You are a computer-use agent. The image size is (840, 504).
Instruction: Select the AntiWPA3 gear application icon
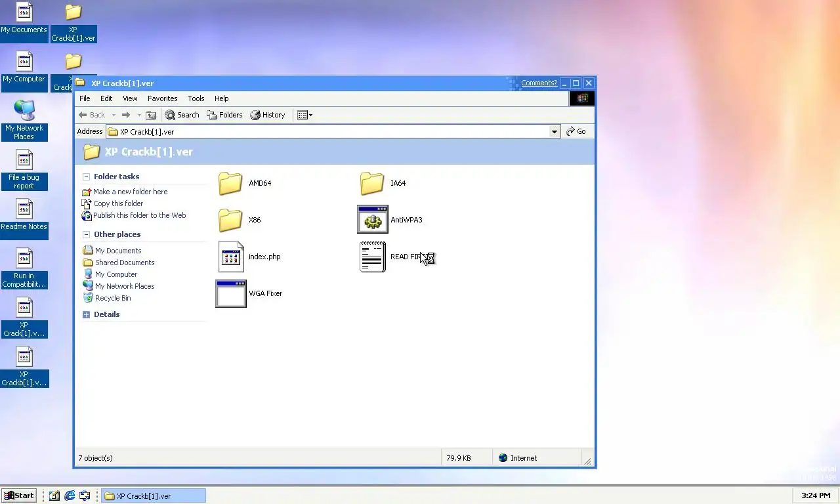click(373, 219)
